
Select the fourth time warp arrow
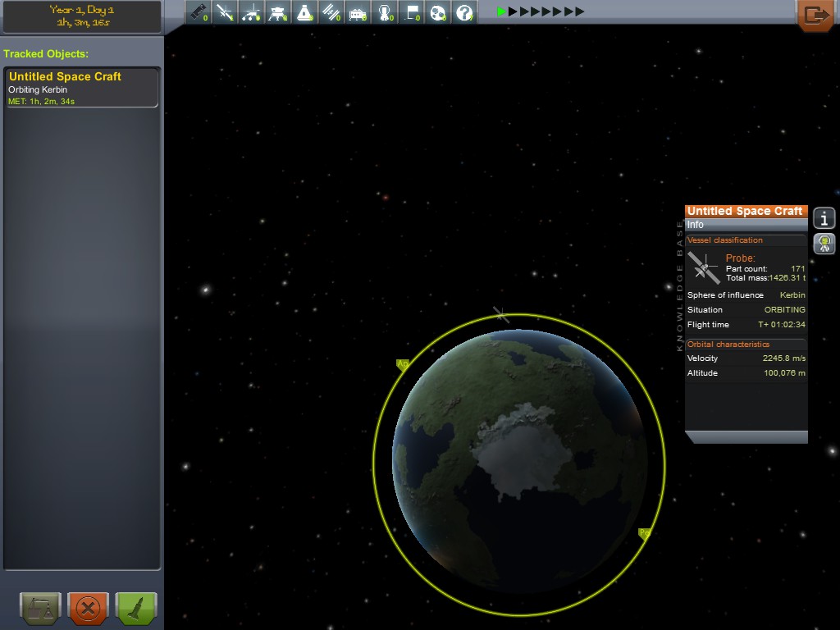535,11
